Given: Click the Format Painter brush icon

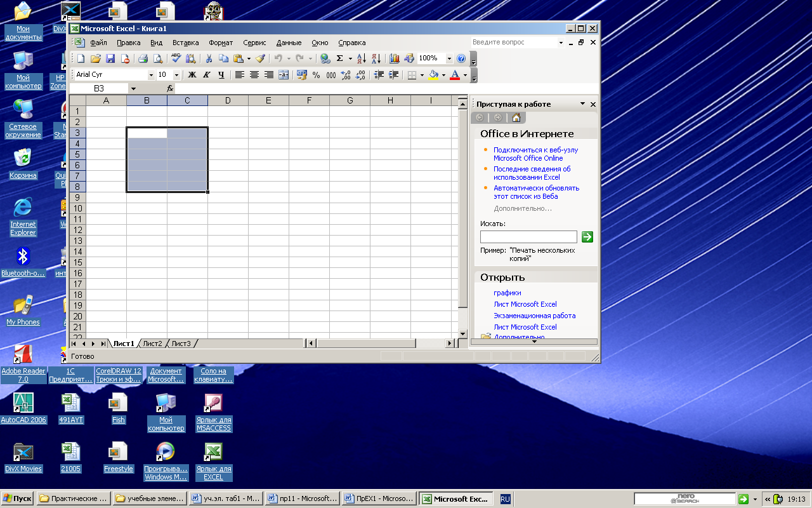Looking at the screenshot, I should 260,58.
